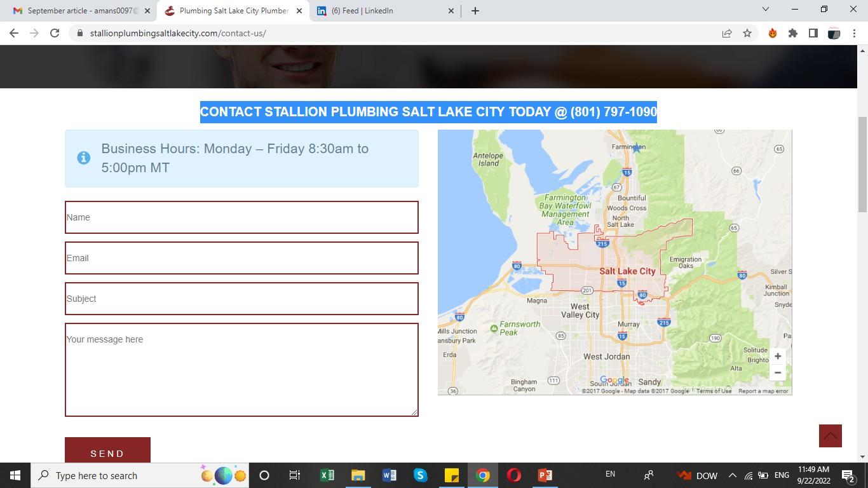This screenshot has height=488, width=868.
Task: Click the Salt Lake City map label
Action: 627,271
